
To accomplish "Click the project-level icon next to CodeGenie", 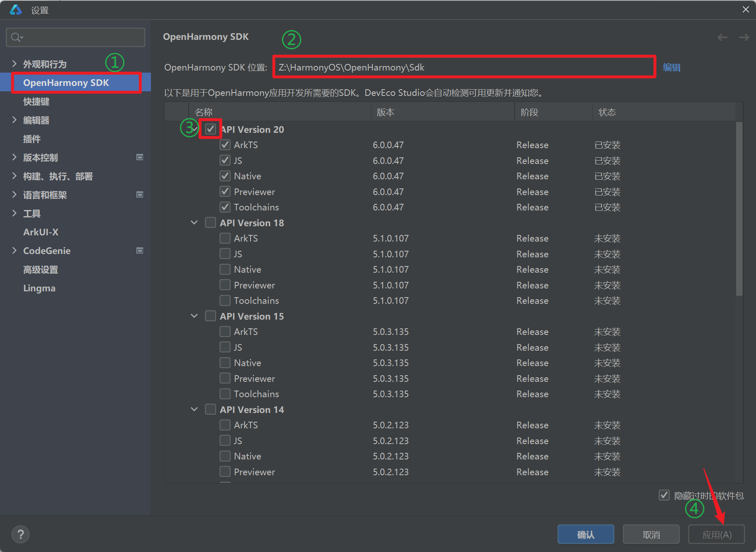I will click(x=140, y=251).
